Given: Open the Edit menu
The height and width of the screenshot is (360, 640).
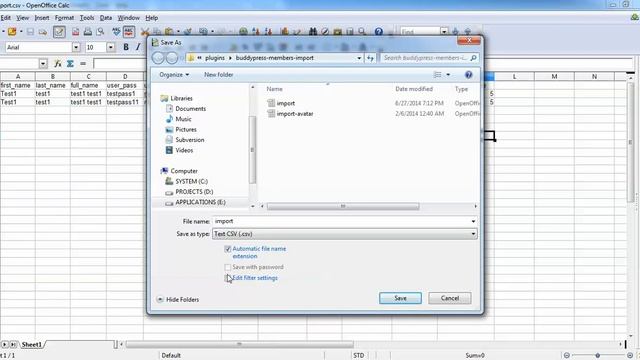Looking at the screenshot, I should [6, 18].
